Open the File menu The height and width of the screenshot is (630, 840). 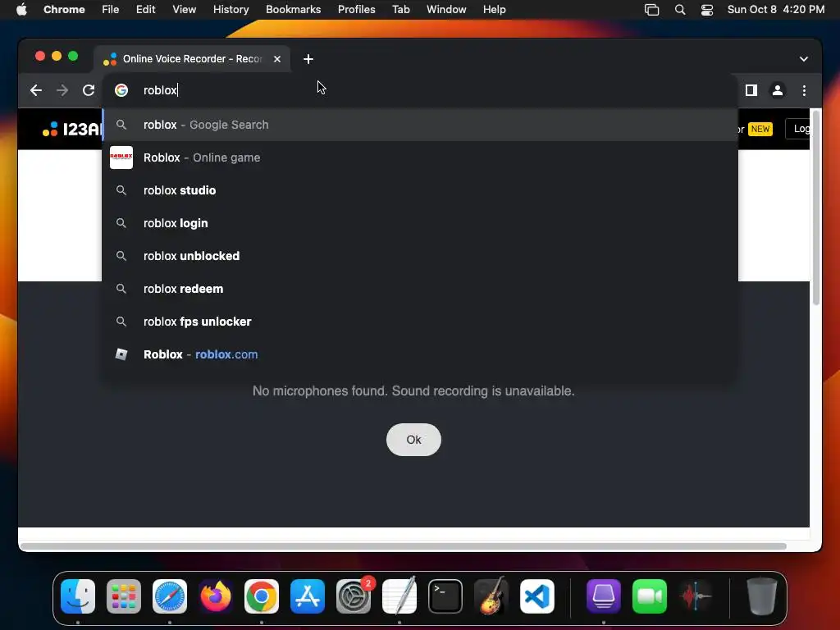[111, 10]
